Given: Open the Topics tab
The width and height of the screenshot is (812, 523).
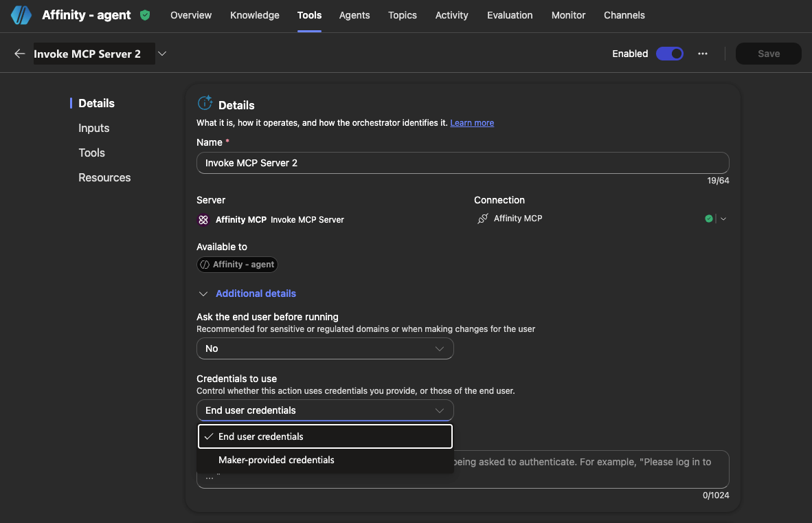Looking at the screenshot, I should tap(403, 15).
